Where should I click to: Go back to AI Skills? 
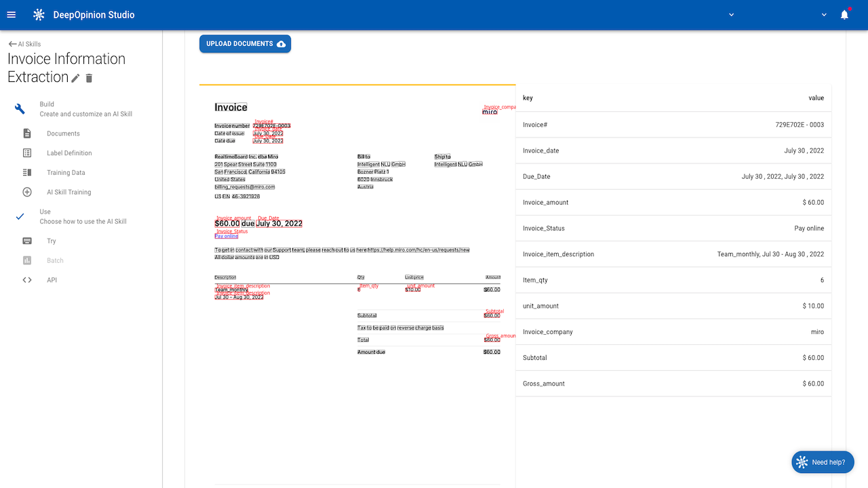click(24, 44)
